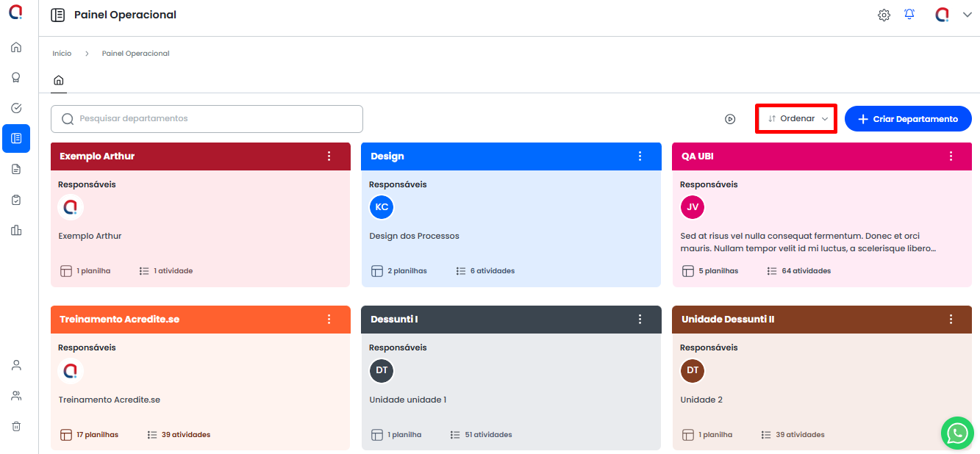Expand the Ordenar dropdown

[x=797, y=119]
